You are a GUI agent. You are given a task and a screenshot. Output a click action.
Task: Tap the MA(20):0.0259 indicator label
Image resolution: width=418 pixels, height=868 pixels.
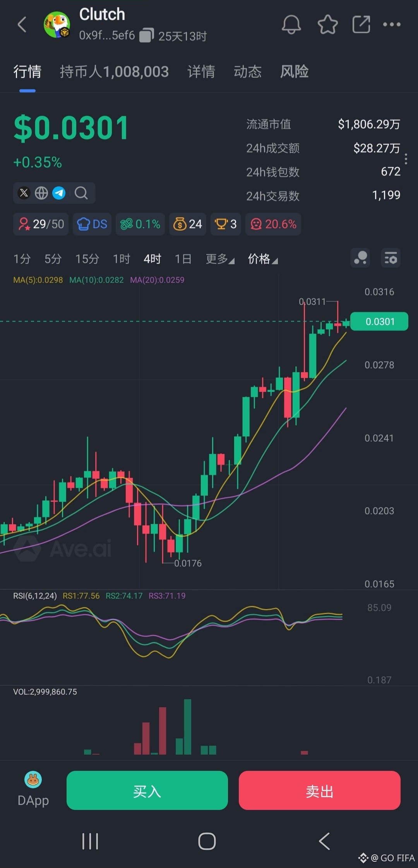[x=157, y=280]
